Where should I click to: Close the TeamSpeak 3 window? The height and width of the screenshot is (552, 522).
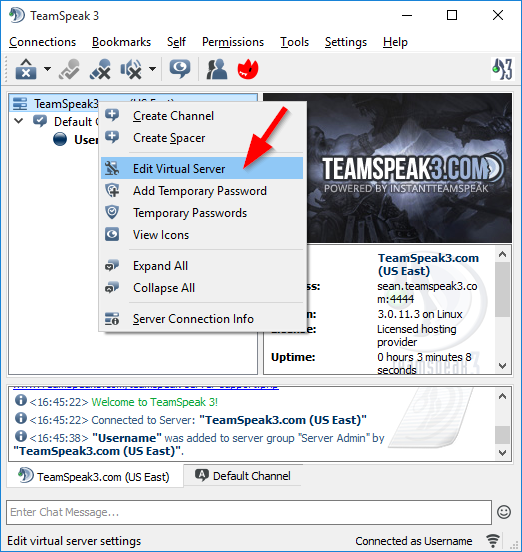pyautogui.click(x=497, y=15)
